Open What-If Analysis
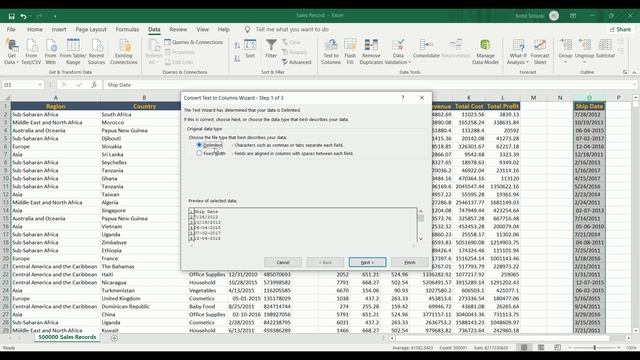This screenshot has height=360, width=640. (x=518, y=52)
